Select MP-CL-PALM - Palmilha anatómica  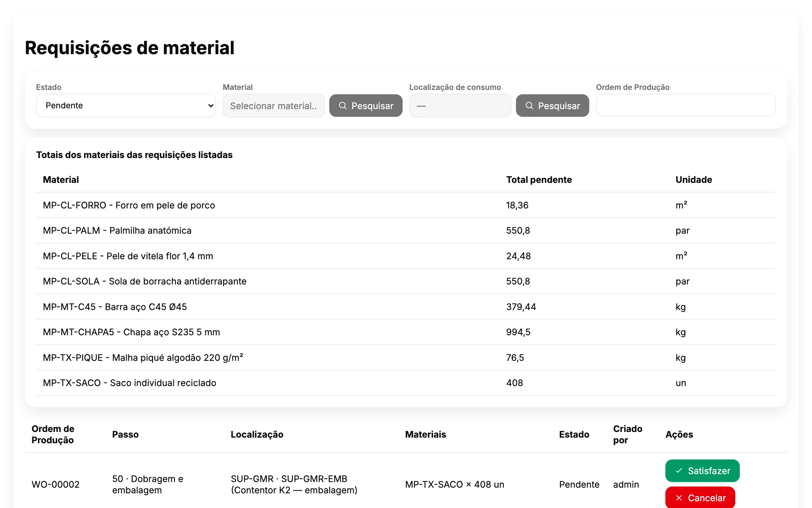(406, 230)
